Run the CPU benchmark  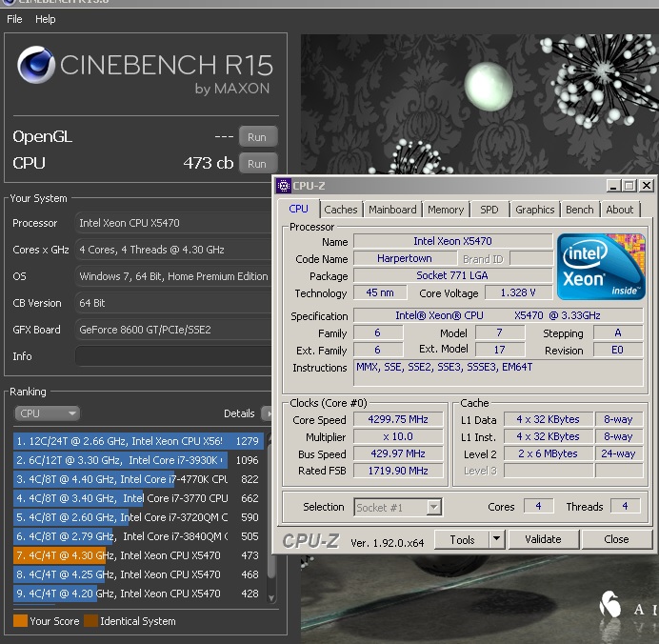click(x=258, y=164)
